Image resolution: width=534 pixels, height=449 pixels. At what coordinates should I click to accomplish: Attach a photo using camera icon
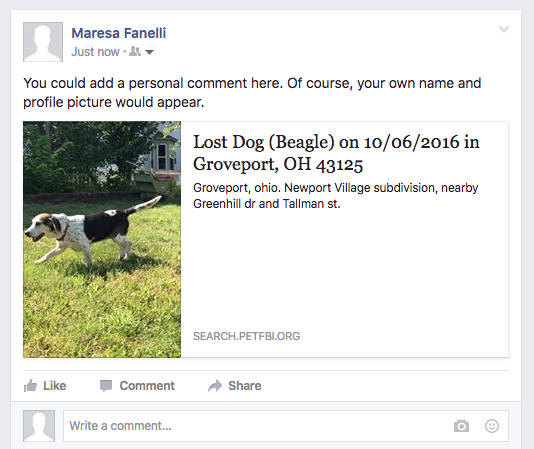(x=461, y=426)
